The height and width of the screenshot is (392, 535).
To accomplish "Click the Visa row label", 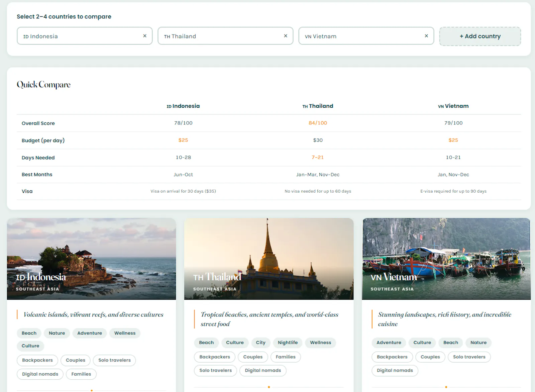I will pyautogui.click(x=27, y=191).
